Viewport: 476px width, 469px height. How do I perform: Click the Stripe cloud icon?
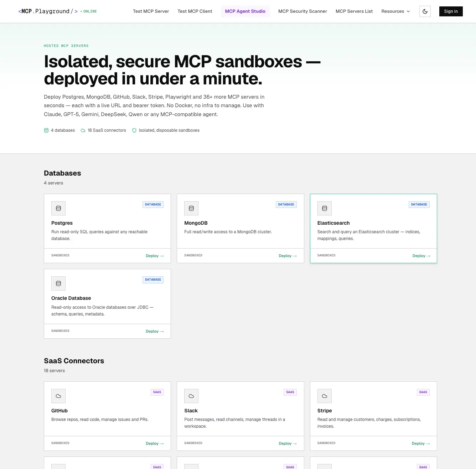click(325, 396)
